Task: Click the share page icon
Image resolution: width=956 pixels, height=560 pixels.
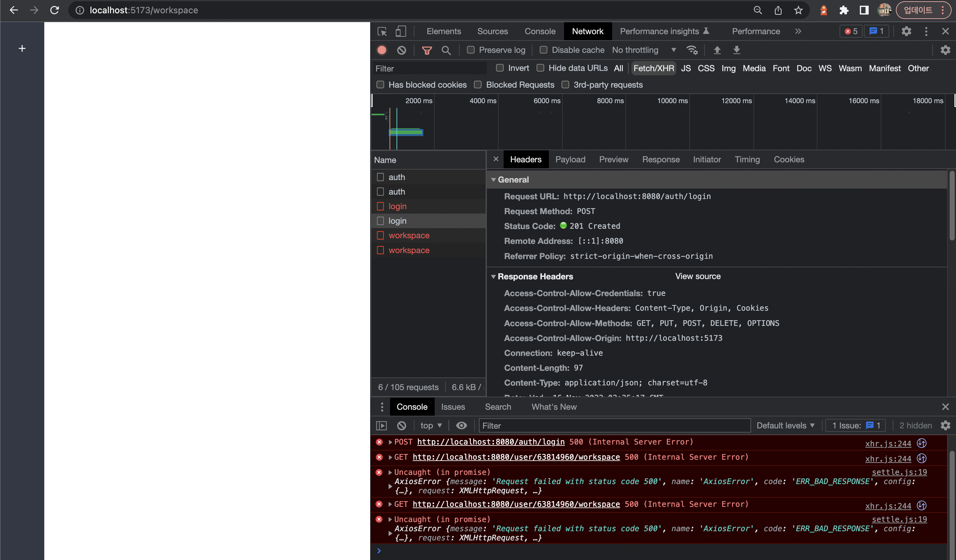Action: [778, 10]
